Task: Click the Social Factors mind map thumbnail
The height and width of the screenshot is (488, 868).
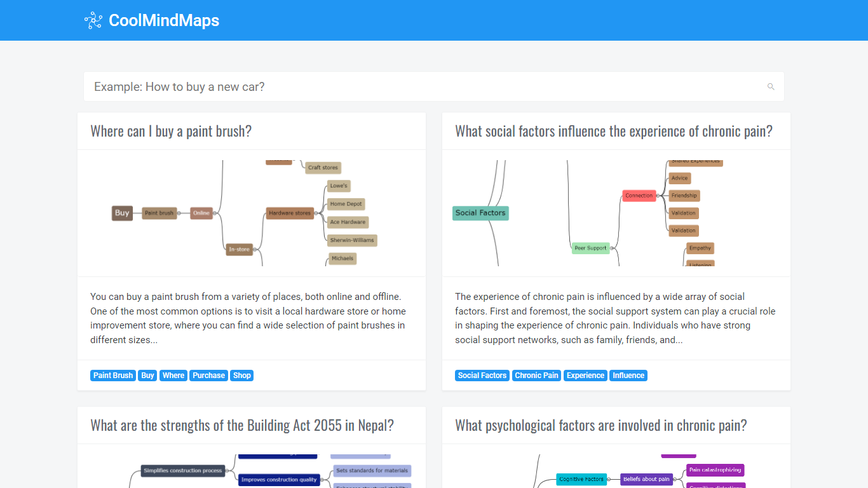Action: [616, 213]
